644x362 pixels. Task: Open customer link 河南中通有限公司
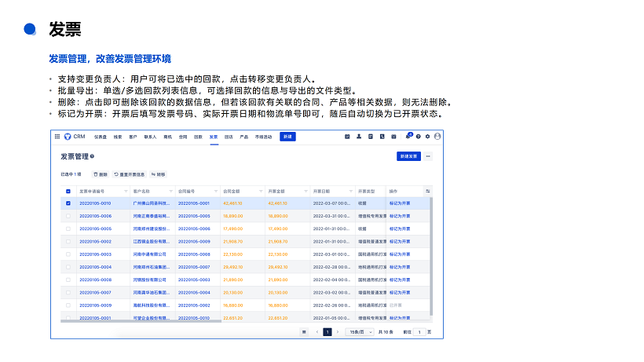pyautogui.click(x=149, y=254)
